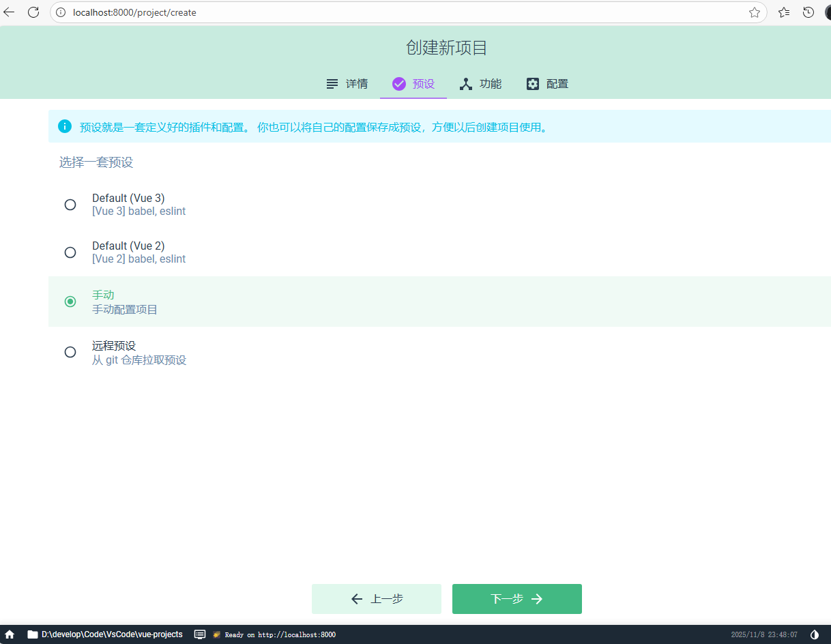Click the site info icon in address bar

(61, 12)
